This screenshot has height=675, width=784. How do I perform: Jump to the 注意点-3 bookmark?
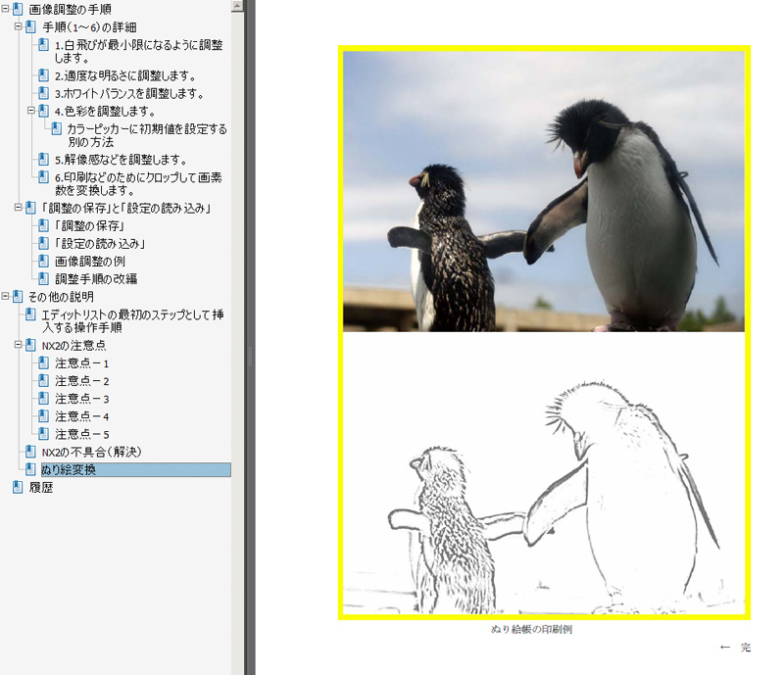tap(82, 399)
